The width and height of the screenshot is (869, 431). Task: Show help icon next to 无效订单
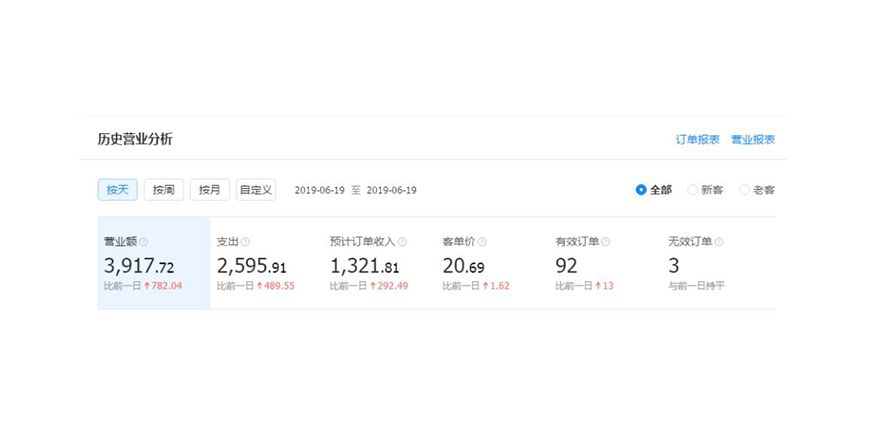tap(719, 242)
